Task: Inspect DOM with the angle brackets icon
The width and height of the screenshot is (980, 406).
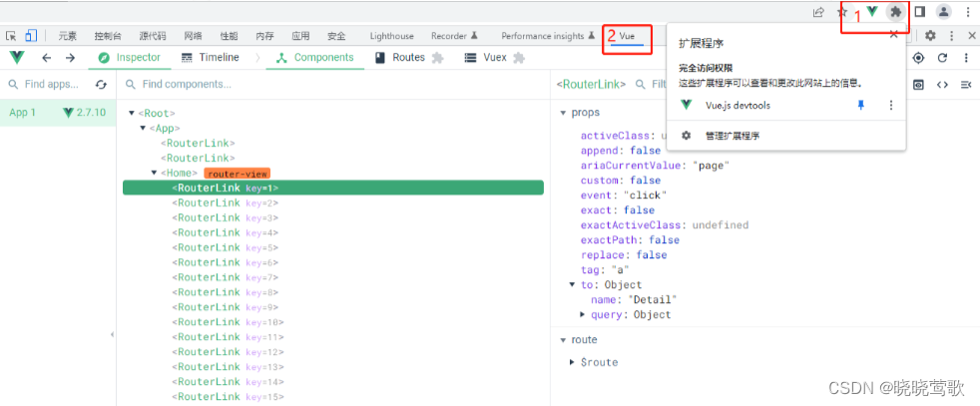Action: click(942, 85)
